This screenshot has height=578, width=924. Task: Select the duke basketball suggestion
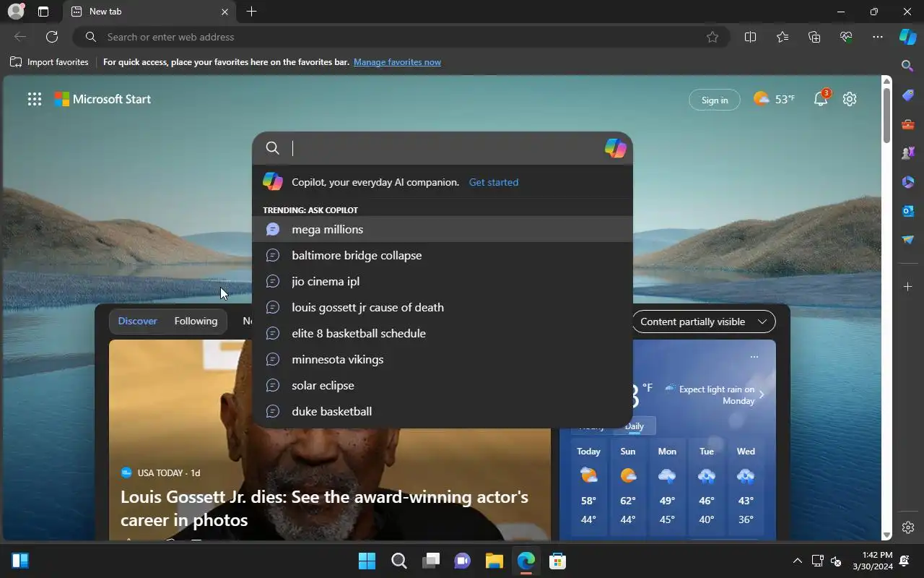pos(442,411)
